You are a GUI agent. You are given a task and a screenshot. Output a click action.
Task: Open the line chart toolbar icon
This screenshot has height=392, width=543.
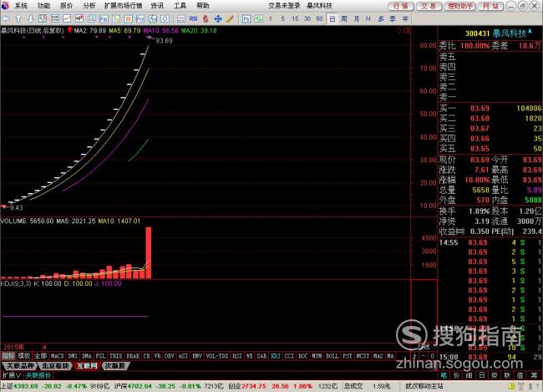point(67,18)
